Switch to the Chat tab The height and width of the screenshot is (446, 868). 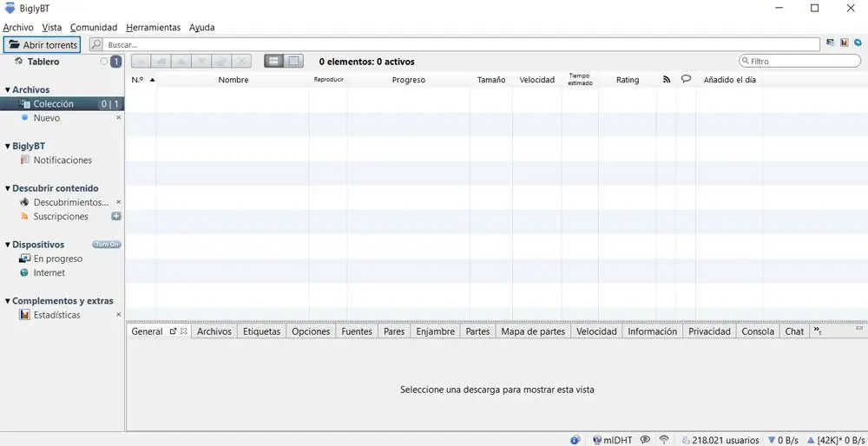pyautogui.click(x=794, y=331)
